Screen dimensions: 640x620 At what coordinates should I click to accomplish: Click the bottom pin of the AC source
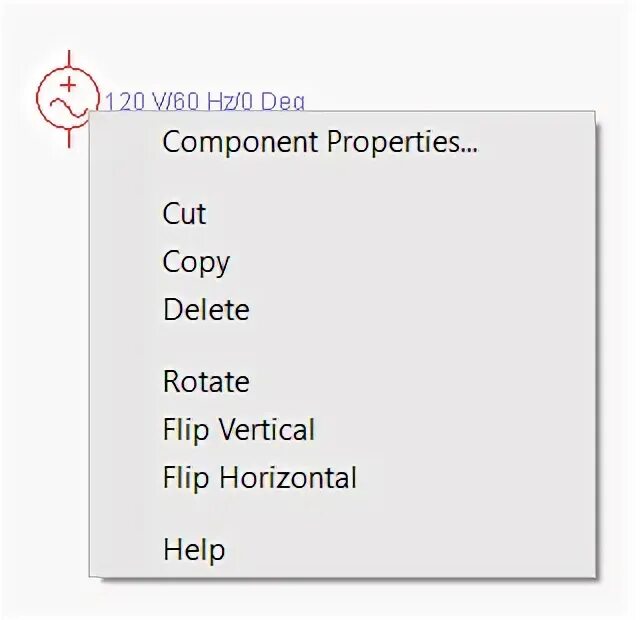(x=69, y=138)
